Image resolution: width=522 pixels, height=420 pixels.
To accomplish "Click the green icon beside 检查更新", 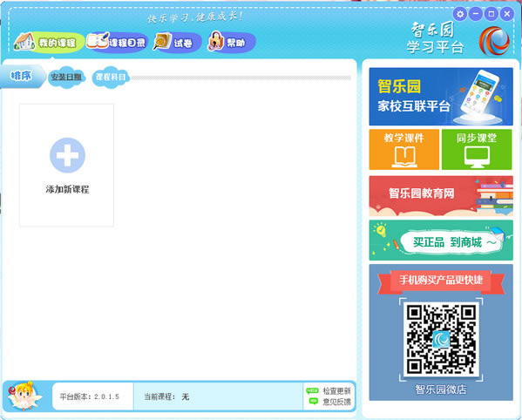I will click(312, 390).
